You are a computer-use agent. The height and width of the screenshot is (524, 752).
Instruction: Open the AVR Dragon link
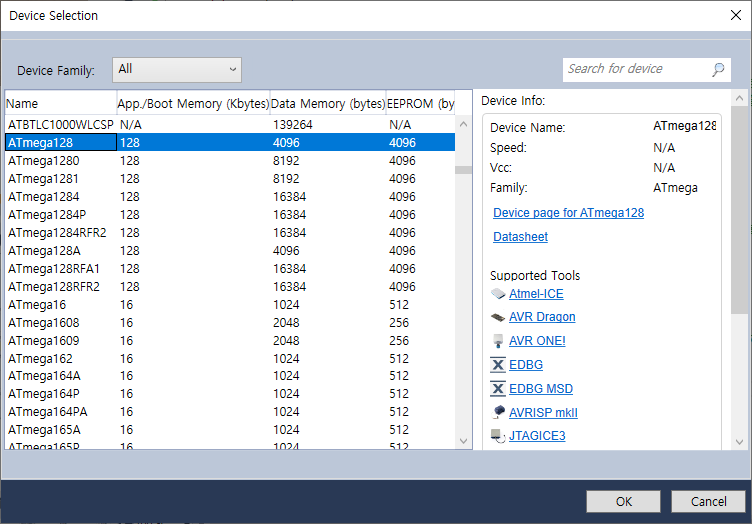(x=542, y=317)
